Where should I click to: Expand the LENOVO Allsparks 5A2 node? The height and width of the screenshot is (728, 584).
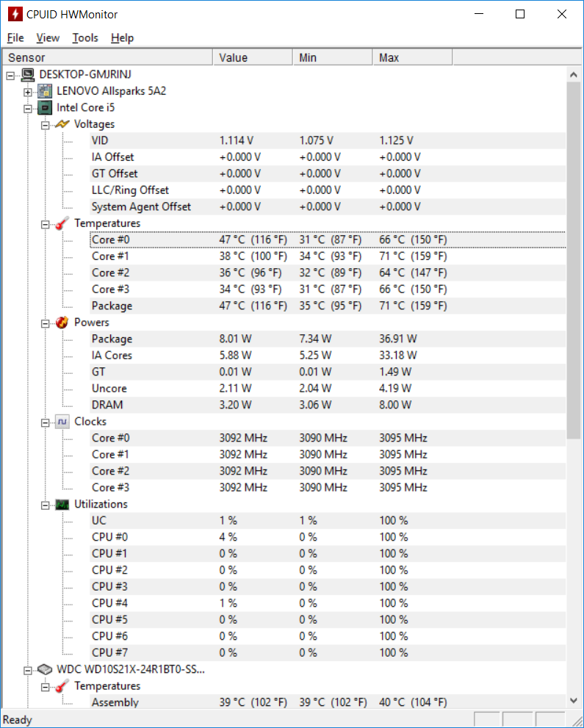(x=27, y=92)
